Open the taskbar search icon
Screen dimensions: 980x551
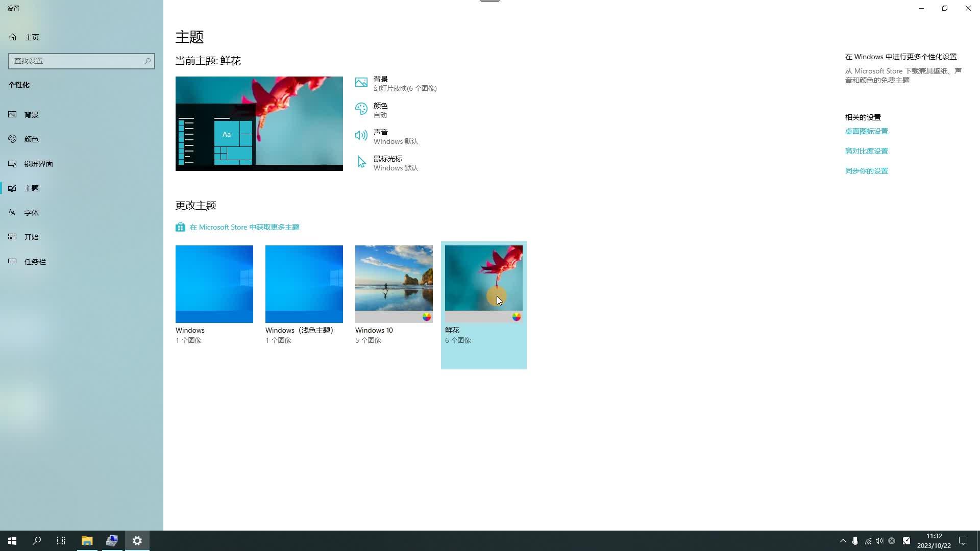(x=37, y=541)
